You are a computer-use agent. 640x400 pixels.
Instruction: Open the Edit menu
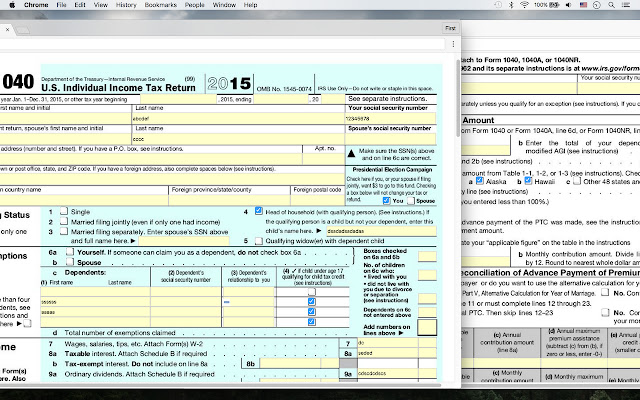click(80, 5)
